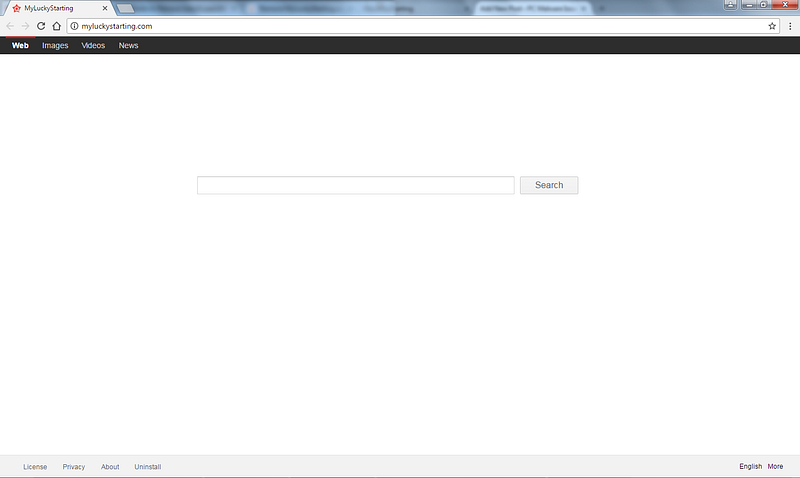
Task: Go forward using the browser forward arrow
Action: point(26,26)
